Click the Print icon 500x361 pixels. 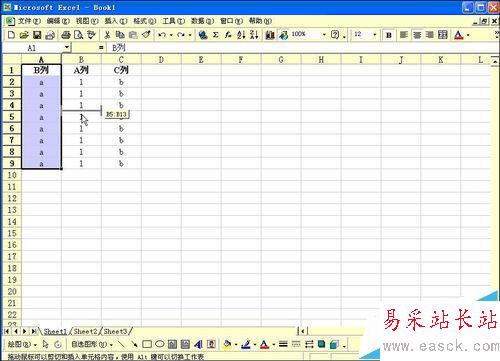(66, 35)
